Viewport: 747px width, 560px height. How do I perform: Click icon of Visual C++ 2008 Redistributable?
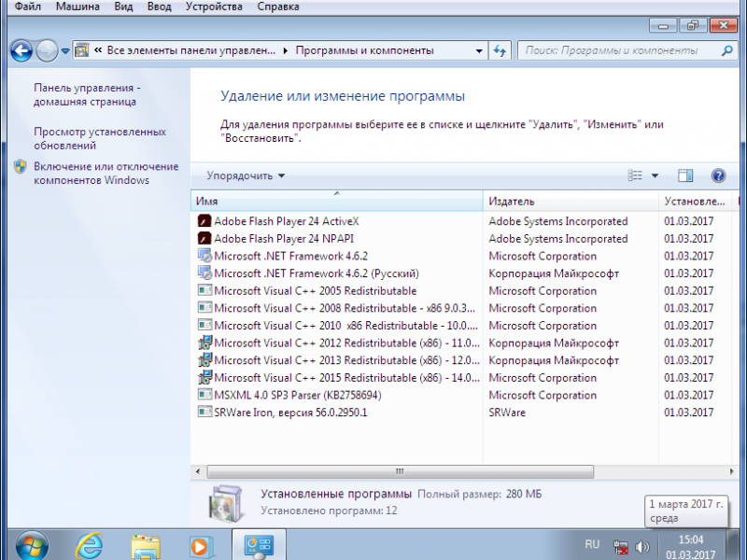pyautogui.click(x=204, y=308)
